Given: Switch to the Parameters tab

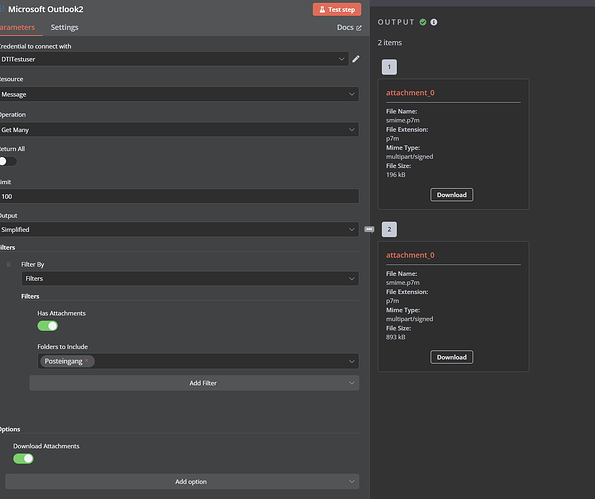Looking at the screenshot, I should point(17,27).
